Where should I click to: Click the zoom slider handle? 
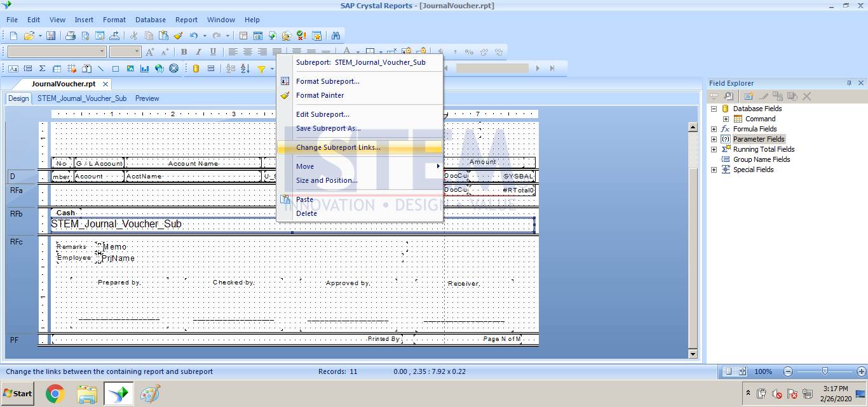pos(825,371)
